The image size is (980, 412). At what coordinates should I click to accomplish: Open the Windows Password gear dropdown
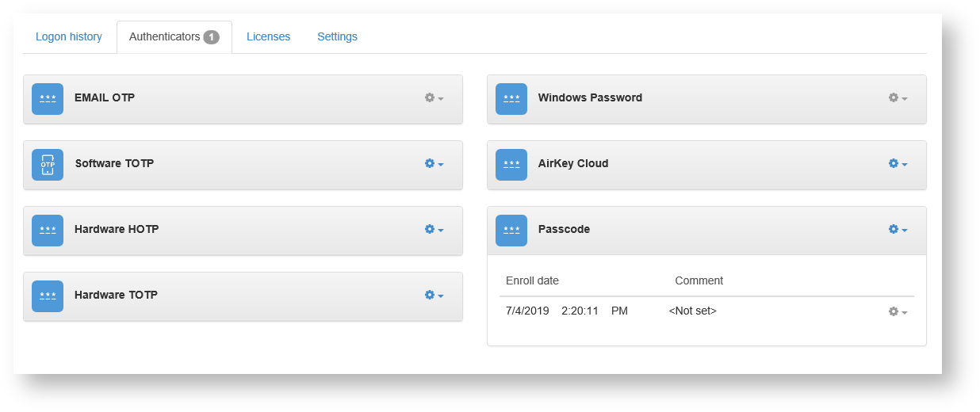(898, 98)
